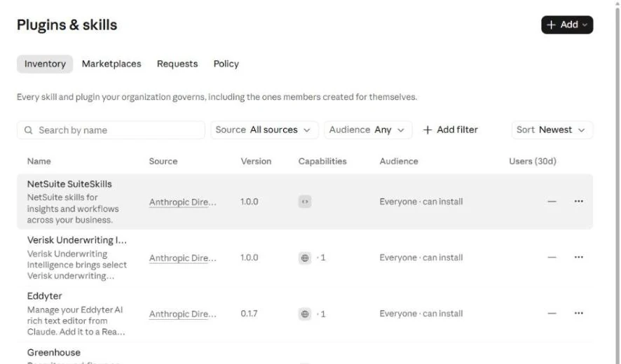Click version 0.1.7 in Eddyter row

(249, 314)
